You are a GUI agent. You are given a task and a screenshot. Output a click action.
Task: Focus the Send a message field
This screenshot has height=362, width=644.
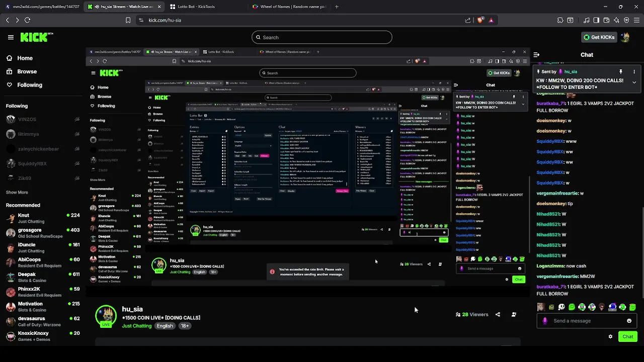586,321
